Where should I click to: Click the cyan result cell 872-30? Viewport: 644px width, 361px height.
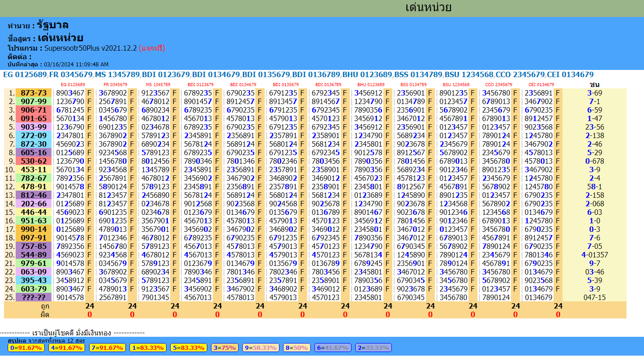coord(34,144)
